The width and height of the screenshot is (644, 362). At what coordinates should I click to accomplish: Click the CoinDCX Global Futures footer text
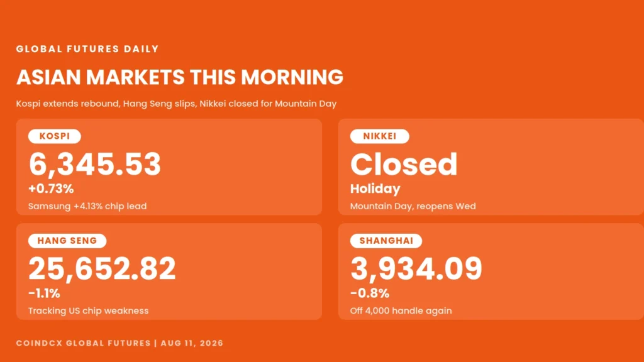click(x=120, y=343)
